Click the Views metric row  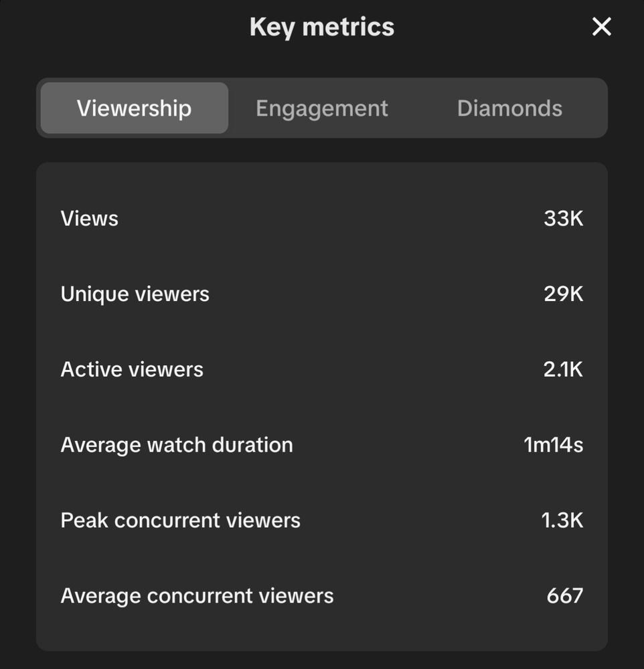click(x=321, y=219)
